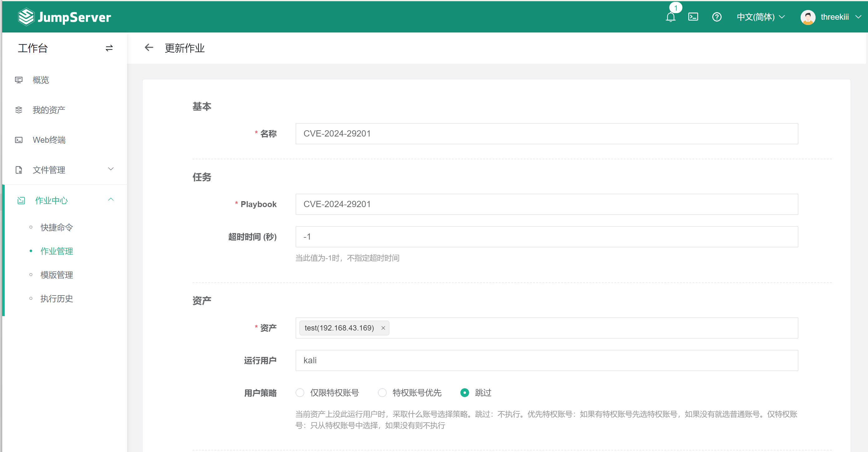
Task: Select the 跳过 radio option
Action: tap(464, 393)
